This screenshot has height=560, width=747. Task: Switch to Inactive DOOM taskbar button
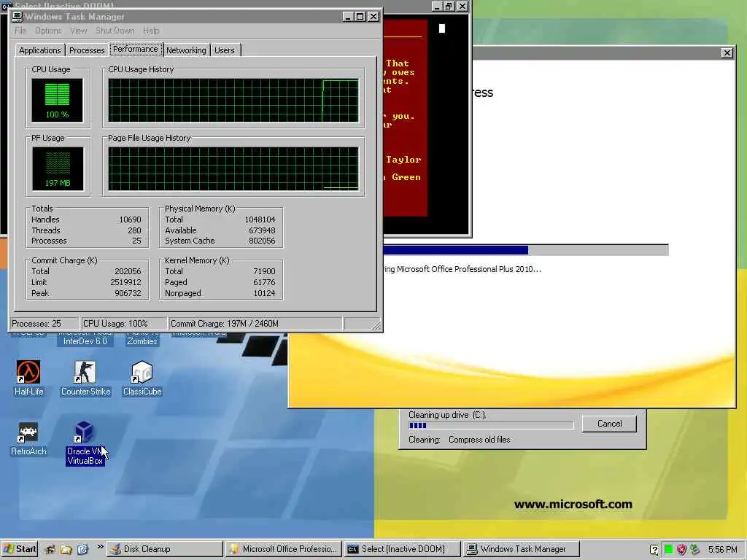point(402,549)
